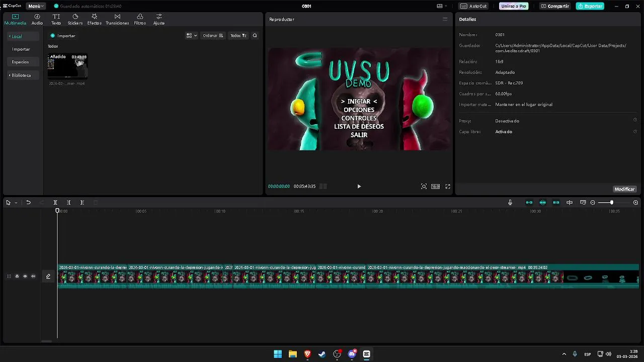Zoom in the timeline with plus icon
This screenshot has width=644, height=362.
point(635,203)
